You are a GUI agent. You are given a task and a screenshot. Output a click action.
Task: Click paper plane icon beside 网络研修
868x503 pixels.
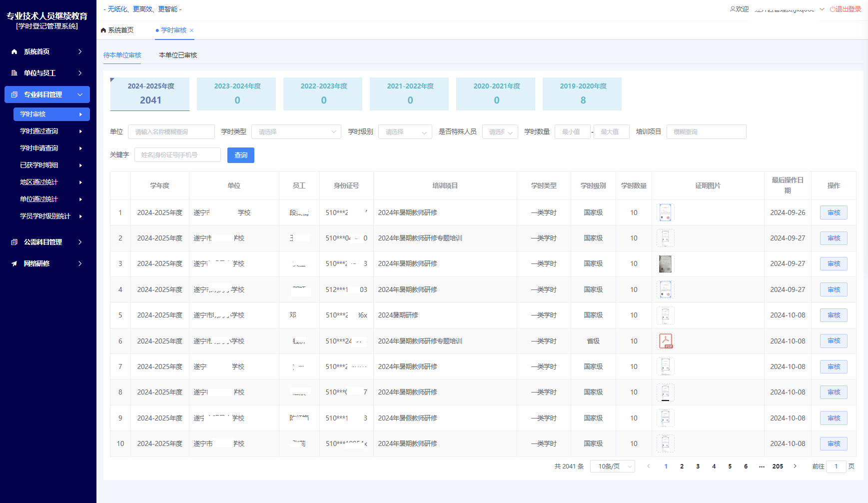coord(14,263)
